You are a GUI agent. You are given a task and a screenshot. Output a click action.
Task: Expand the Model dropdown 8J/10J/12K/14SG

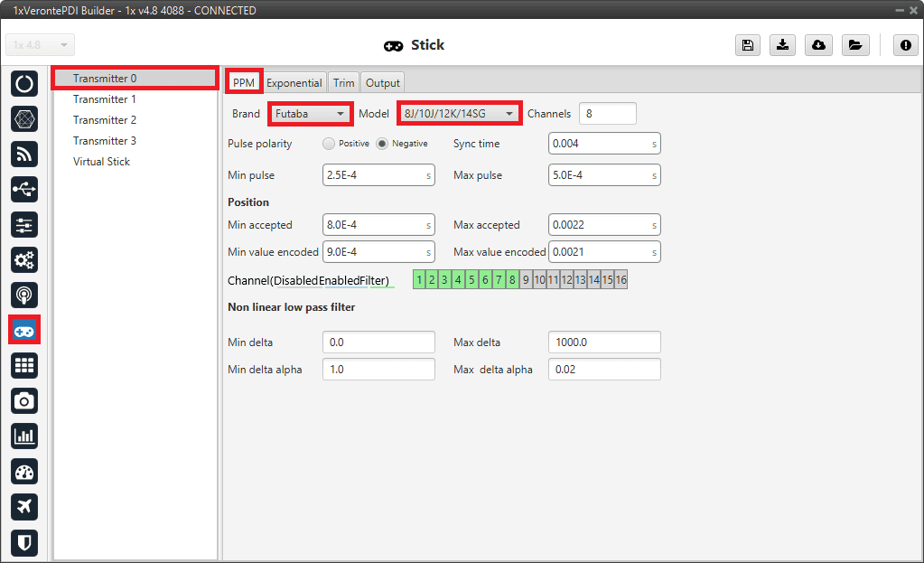click(x=459, y=114)
